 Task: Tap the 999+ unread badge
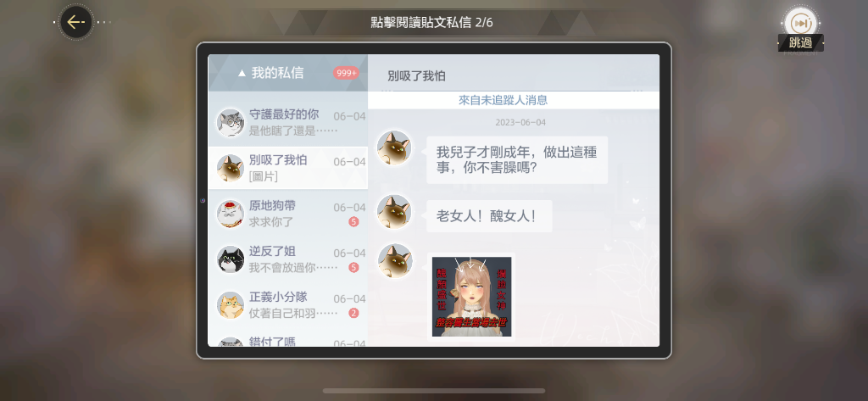[x=346, y=73]
